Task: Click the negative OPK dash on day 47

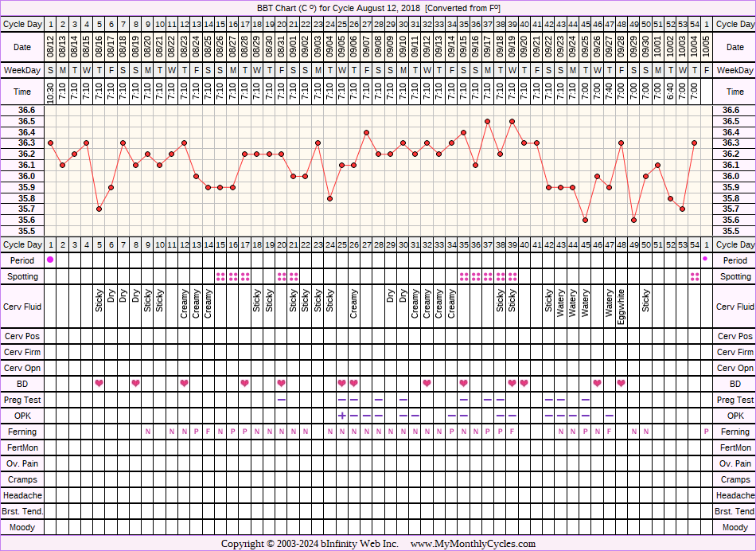Action: click(x=609, y=416)
